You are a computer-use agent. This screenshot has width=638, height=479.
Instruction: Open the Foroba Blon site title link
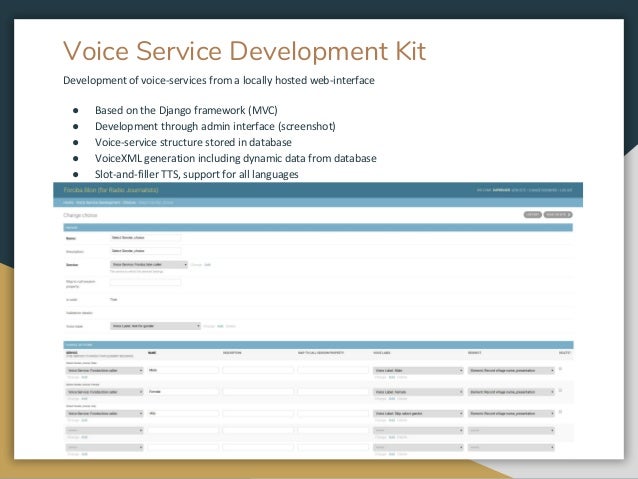click(98, 189)
